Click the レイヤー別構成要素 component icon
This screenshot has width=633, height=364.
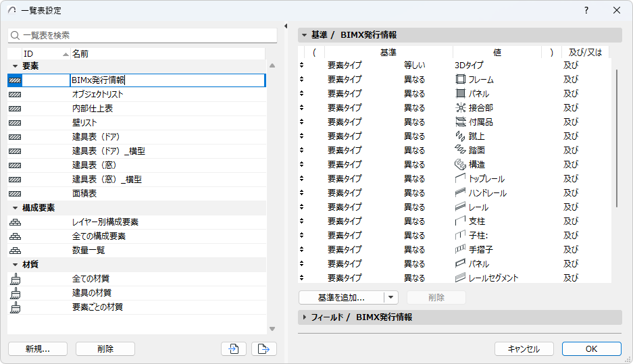pos(15,222)
